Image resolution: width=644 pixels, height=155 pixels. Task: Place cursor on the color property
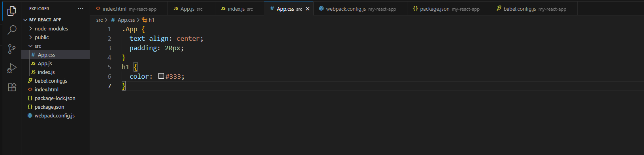coord(139,77)
